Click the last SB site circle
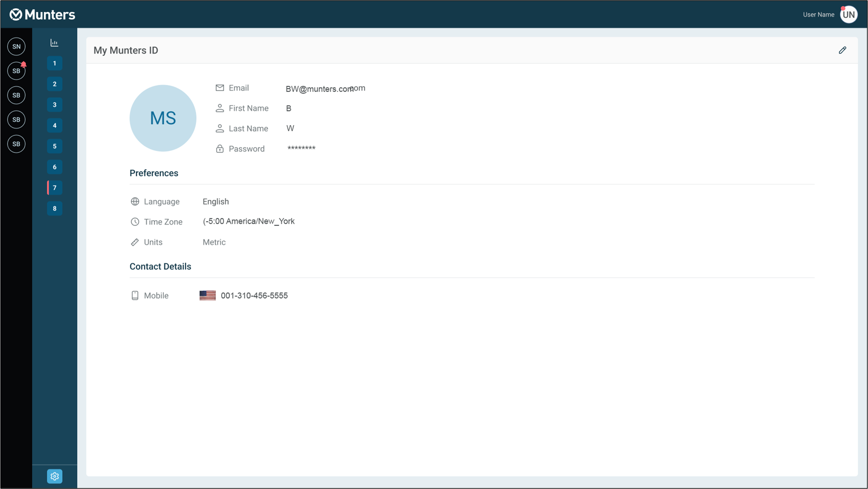The height and width of the screenshot is (489, 868). pos(16,144)
